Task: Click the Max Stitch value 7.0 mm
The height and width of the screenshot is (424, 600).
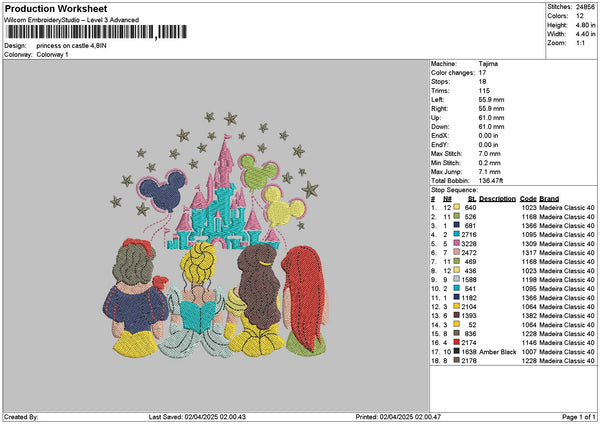Action: click(489, 153)
